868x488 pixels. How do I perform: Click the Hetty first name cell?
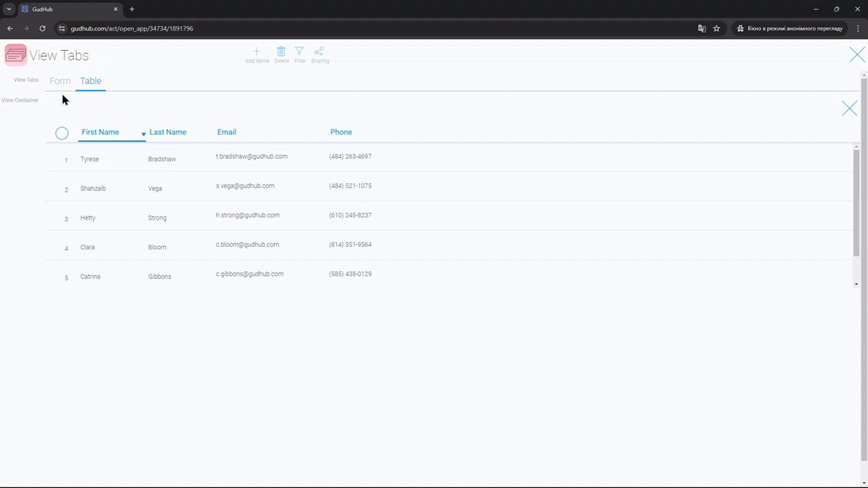coord(88,217)
